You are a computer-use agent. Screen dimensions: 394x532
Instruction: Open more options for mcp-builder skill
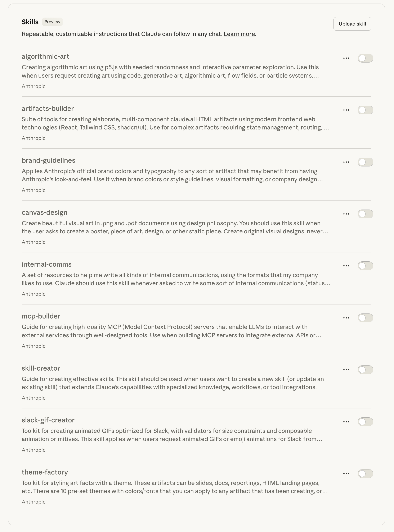[x=346, y=318]
